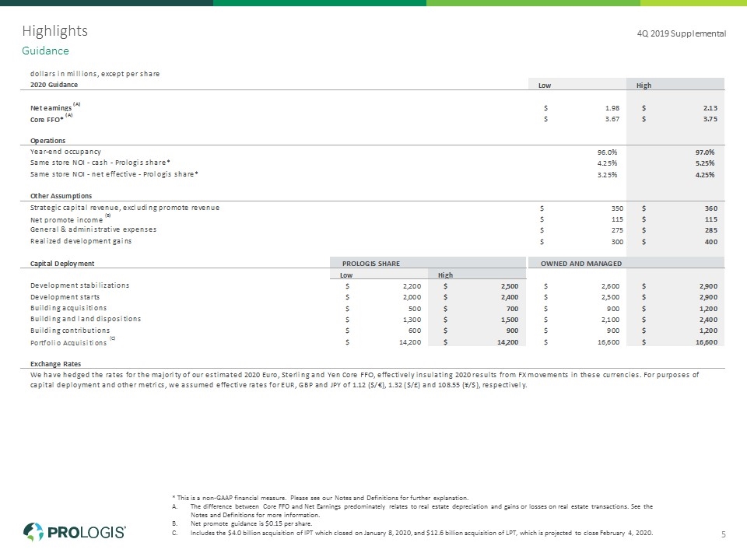Select the Building contributions label
The image size is (747, 560).
70,331
